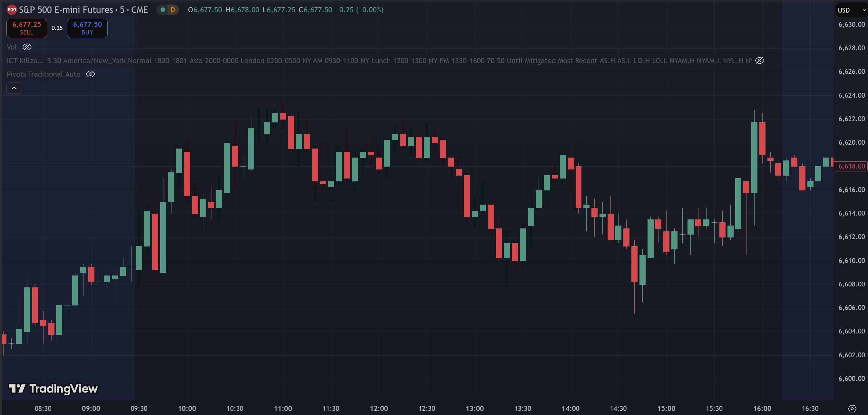Collapse the indicator legend with chevron
868x415 pixels.
click(14, 88)
